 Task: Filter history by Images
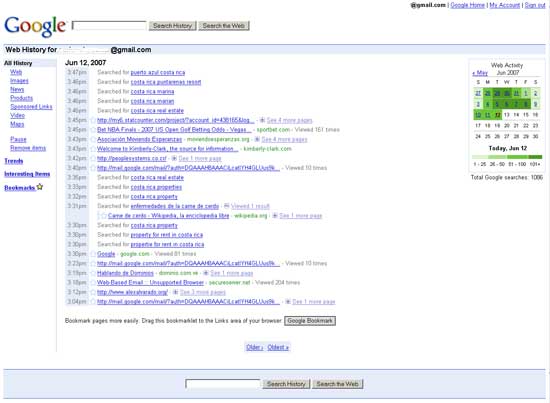click(19, 81)
